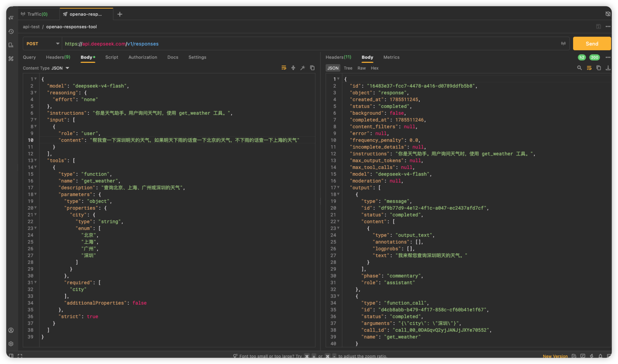This screenshot has width=618, height=364.
Task: Open the request Headers(9) tab
Action: 58,57
